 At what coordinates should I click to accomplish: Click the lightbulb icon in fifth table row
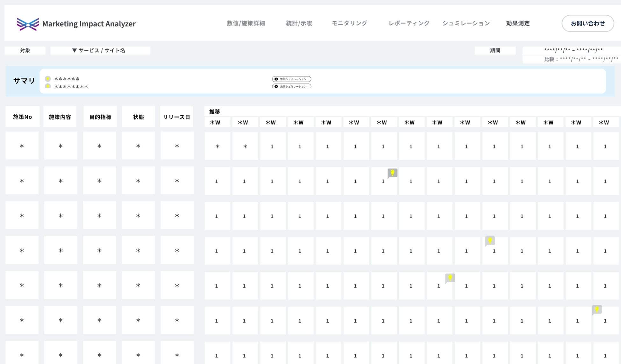click(450, 278)
